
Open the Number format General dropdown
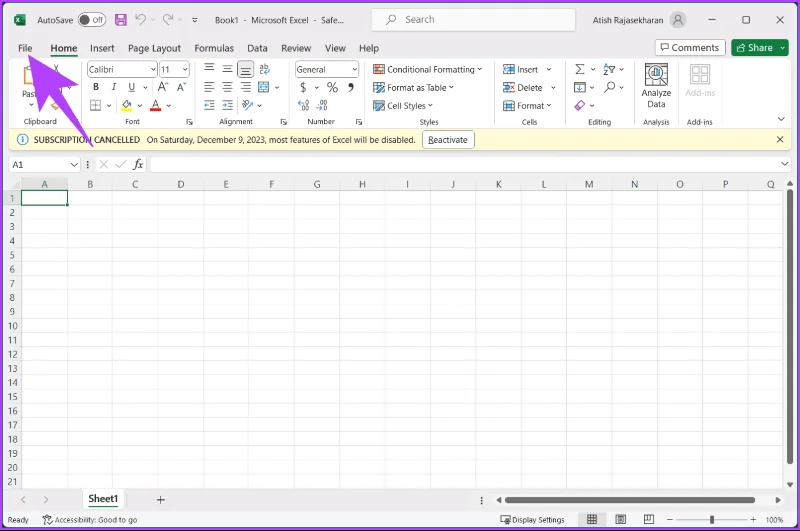354,69
